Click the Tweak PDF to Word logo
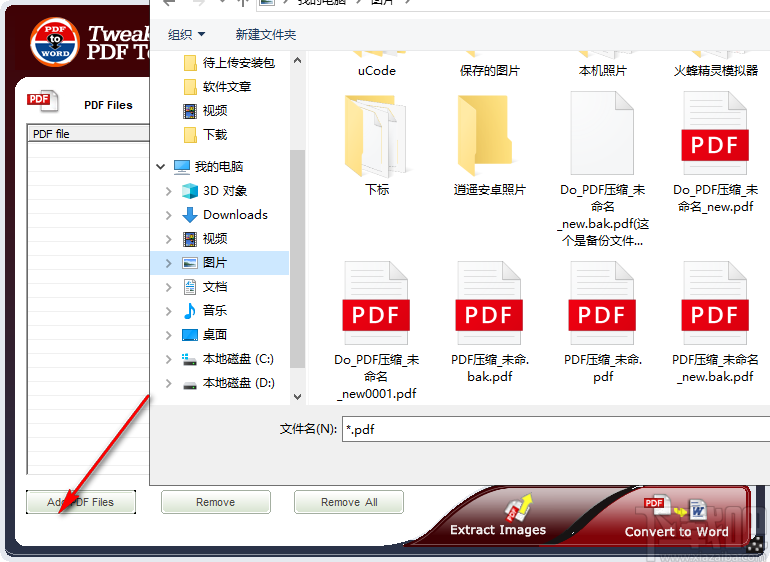The width and height of the screenshot is (770, 562). [x=55, y=42]
